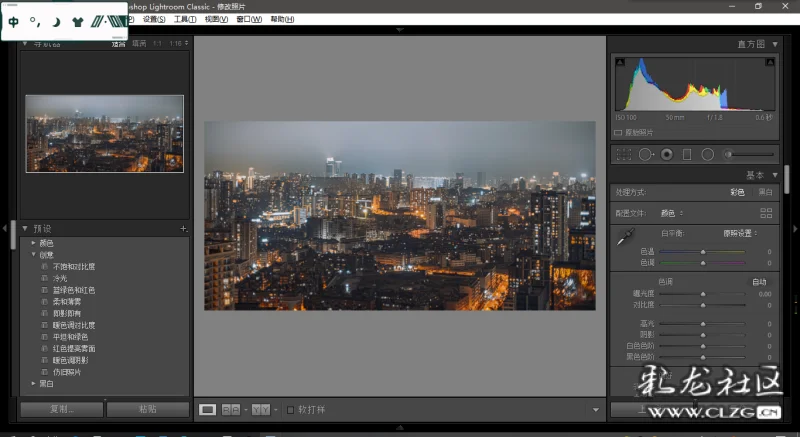
Task: Collapse the 创意 preset group
Action: pyautogui.click(x=33, y=255)
